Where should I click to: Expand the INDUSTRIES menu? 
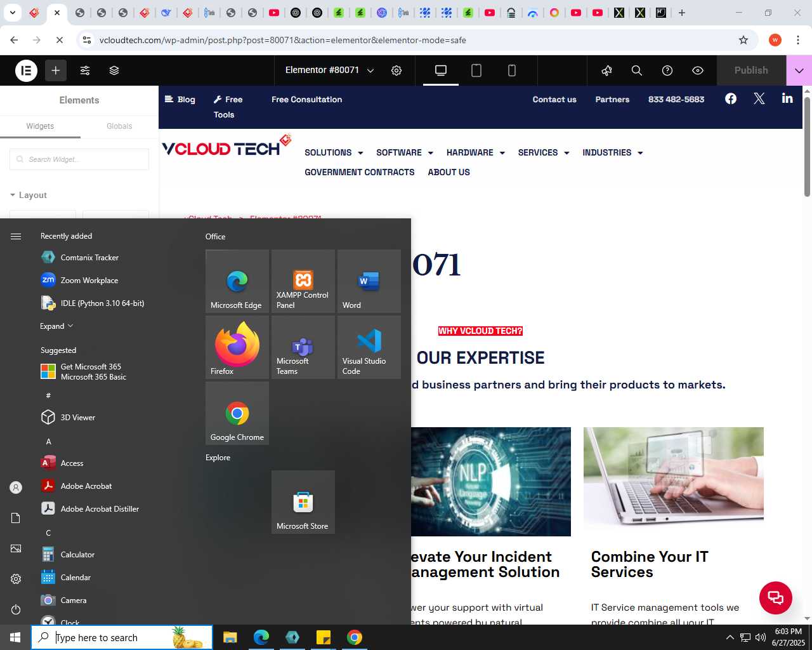pyautogui.click(x=613, y=153)
